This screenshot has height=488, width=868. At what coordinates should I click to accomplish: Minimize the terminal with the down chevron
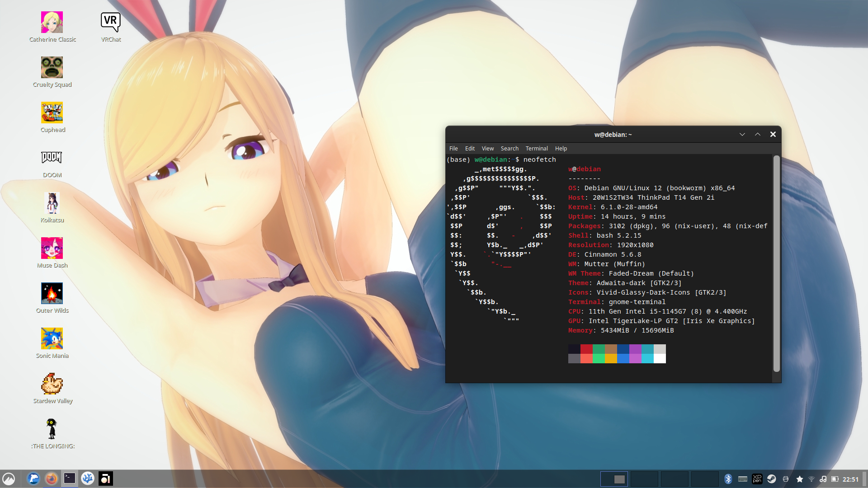pyautogui.click(x=742, y=134)
